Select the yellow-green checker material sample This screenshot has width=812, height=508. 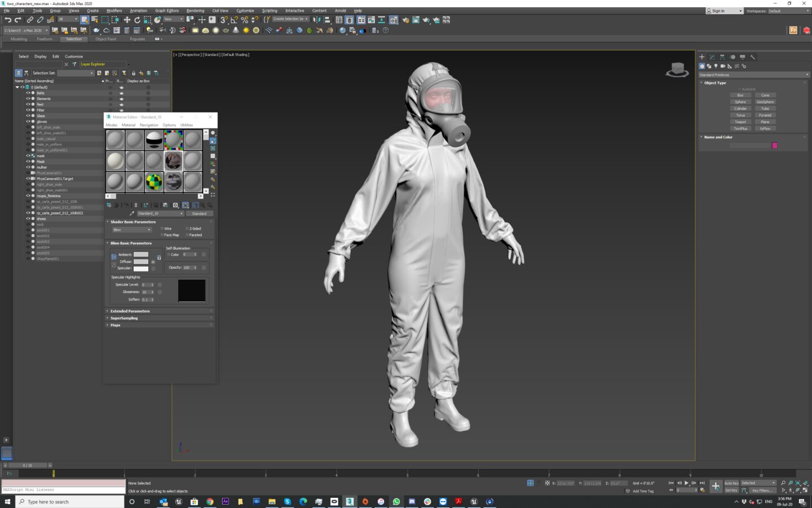154,182
